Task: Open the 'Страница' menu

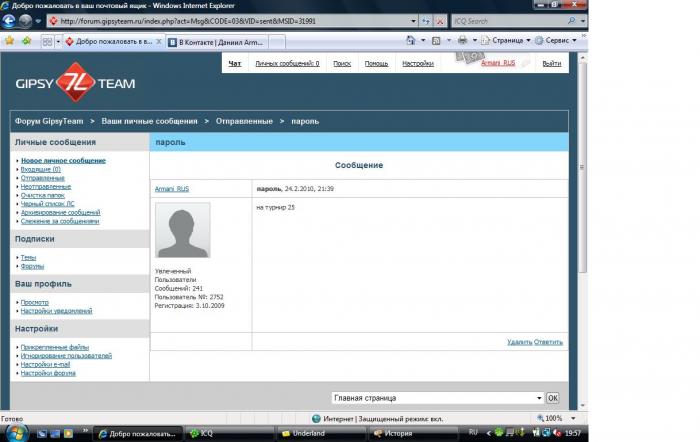Action: (506, 40)
